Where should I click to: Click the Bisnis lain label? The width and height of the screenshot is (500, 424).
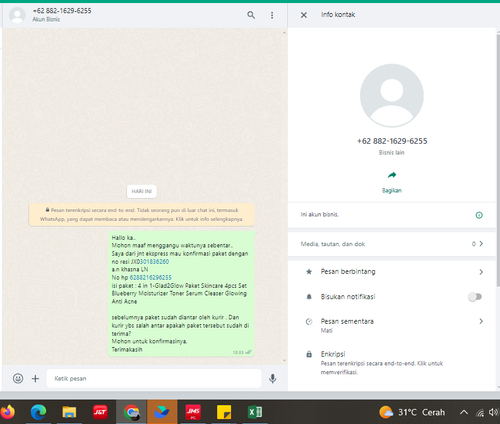(x=392, y=152)
